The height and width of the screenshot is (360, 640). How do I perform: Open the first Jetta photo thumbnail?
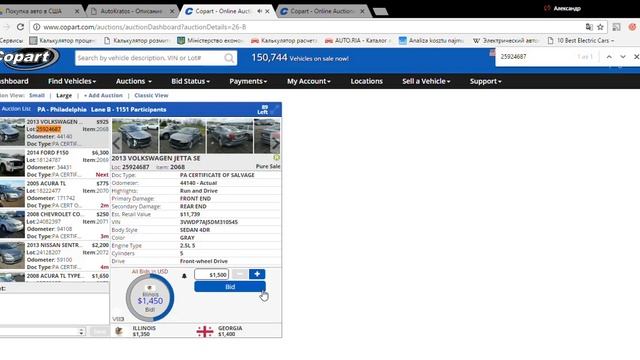tap(135, 136)
